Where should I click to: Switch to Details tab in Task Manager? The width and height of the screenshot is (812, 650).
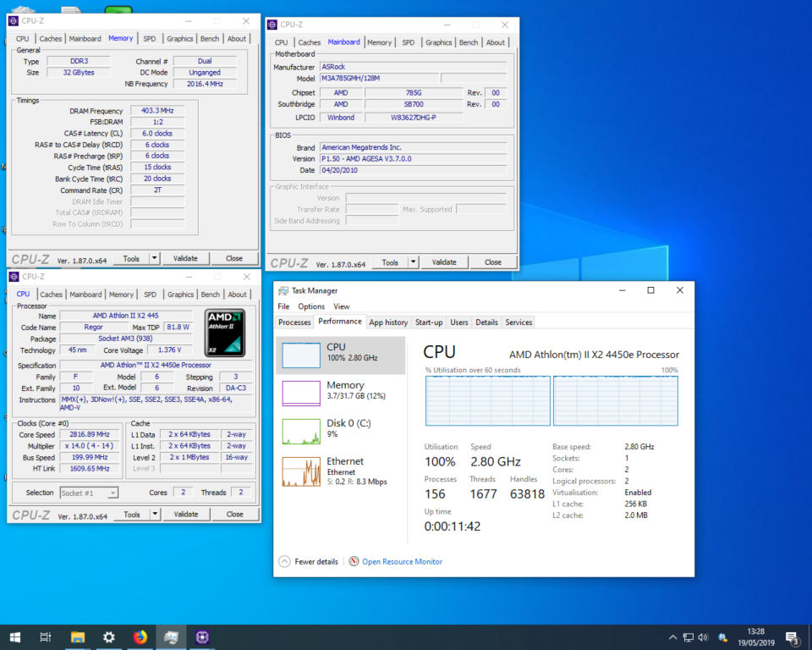coord(487,322)
